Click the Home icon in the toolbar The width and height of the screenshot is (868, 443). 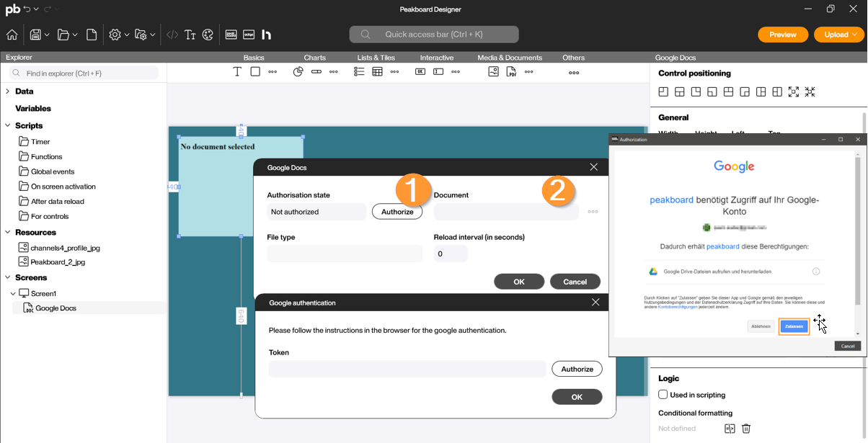pos(12,35)
